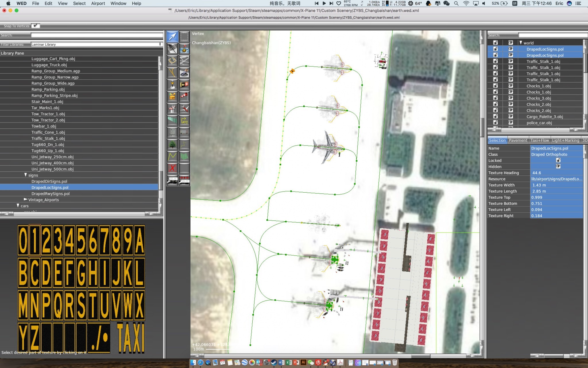Choose the Airport Beacon tool
Screen dimensions: 588x368
pyautogui.click(x=172, y=96)
